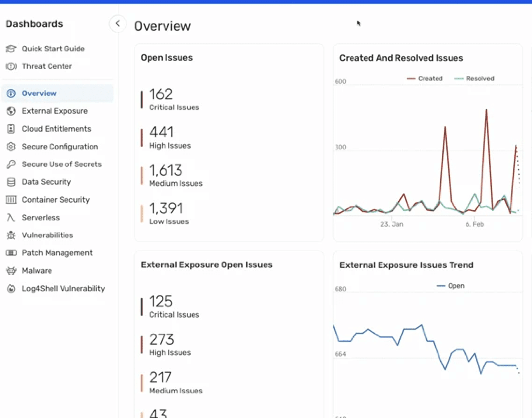Click the Cloud Entitlements badge icon

(x=11, y=129)
